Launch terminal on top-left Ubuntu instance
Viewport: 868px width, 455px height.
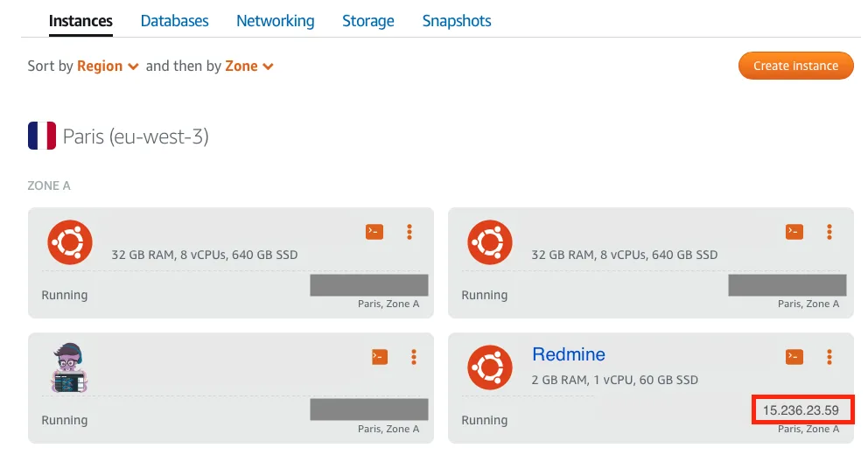[x=374, y=232]
